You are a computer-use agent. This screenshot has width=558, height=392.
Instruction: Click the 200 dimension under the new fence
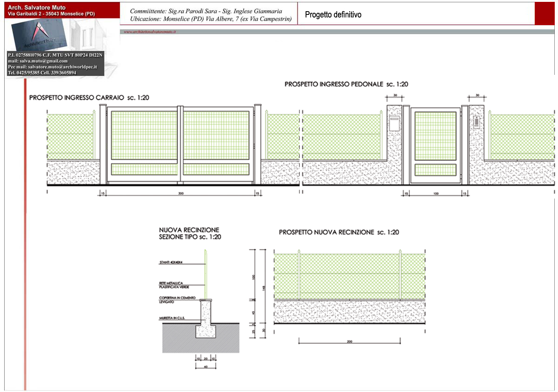(350, 341)
